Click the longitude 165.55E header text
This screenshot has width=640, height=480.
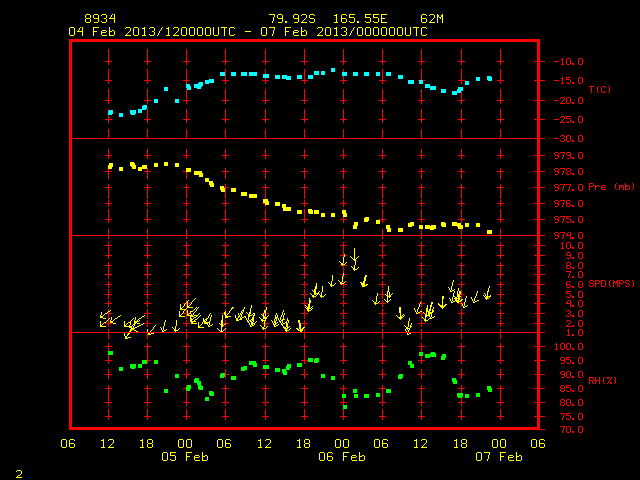point(360,19)
